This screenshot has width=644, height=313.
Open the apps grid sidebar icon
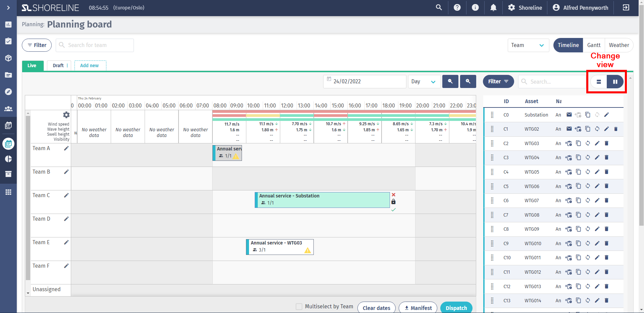tap(8, 192)
